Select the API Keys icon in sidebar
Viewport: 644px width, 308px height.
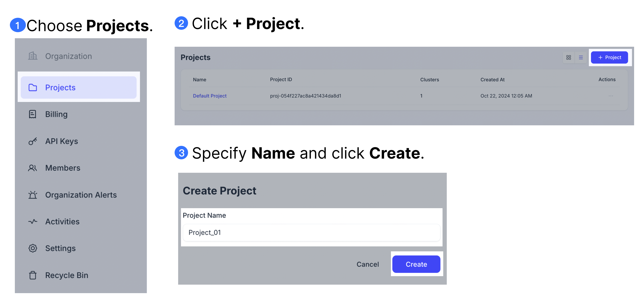click(x=33, y=141)
